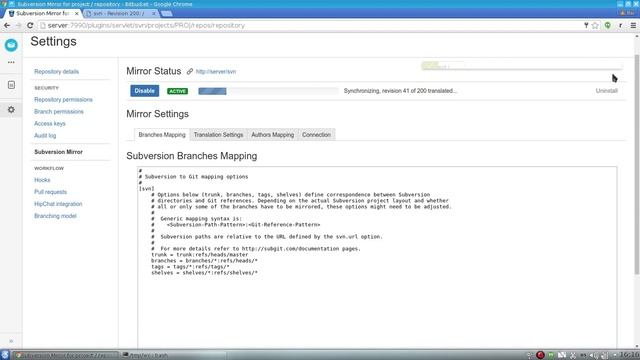Screen dimensions: 640x360
Task: Close the svn Revision 200 tab
Action: coord(153,13)
